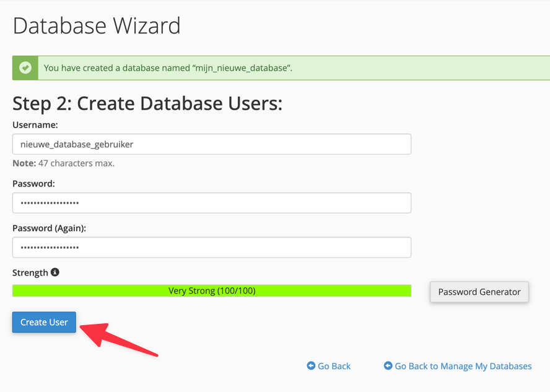
Task: Follow the Go Back to Manage My Databases link
Action: coord(463,366)
